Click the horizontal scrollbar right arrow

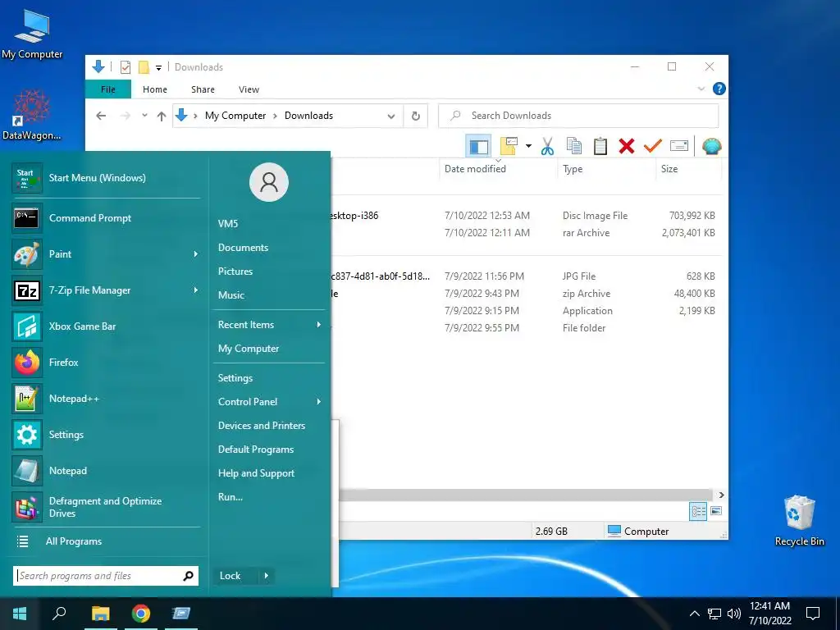721,495
